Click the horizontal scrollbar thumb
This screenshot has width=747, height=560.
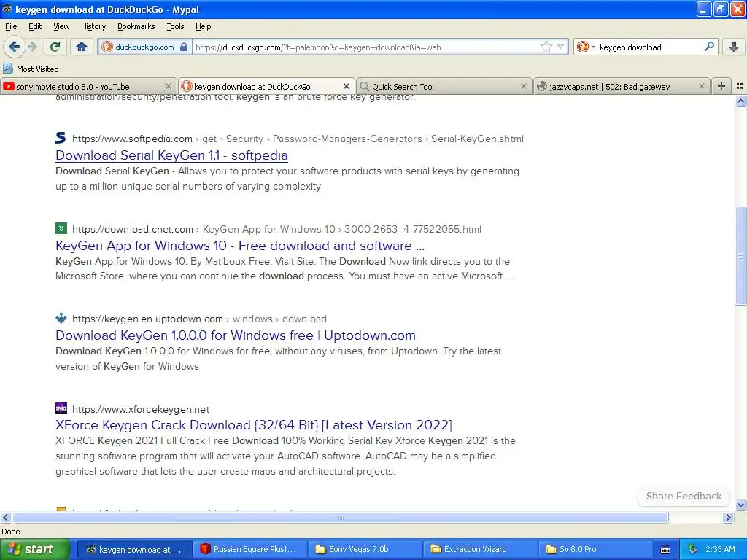(x=340, y=517)
